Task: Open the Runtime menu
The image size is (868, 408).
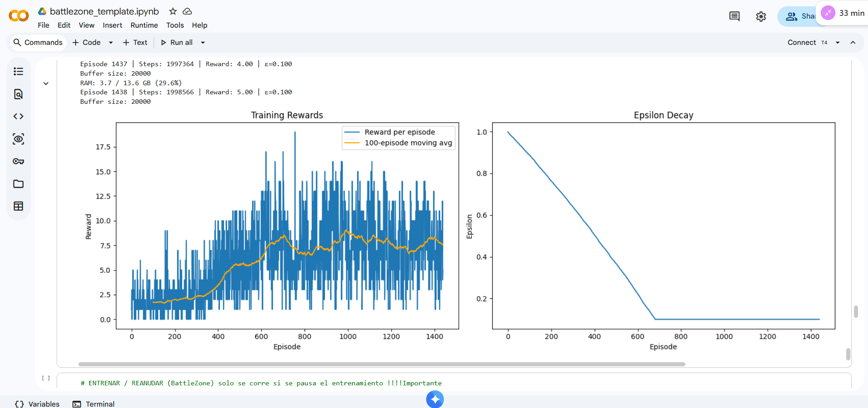Action: (x=144, y=25)
